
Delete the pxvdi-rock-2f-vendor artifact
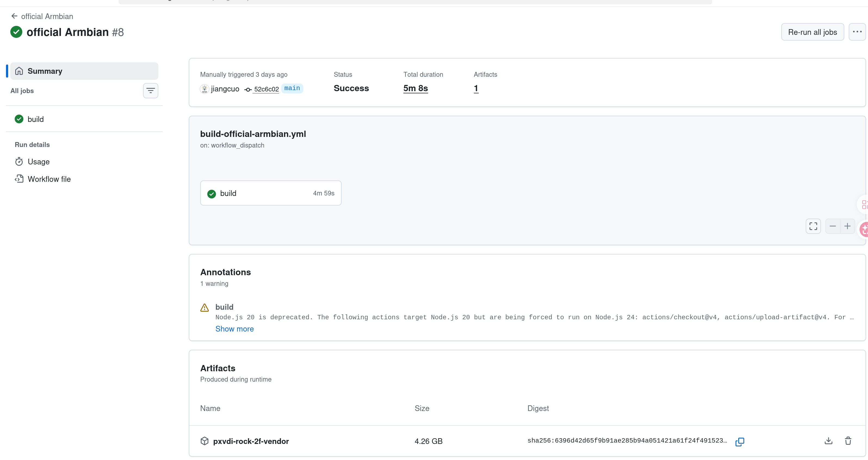click(848, 441)
